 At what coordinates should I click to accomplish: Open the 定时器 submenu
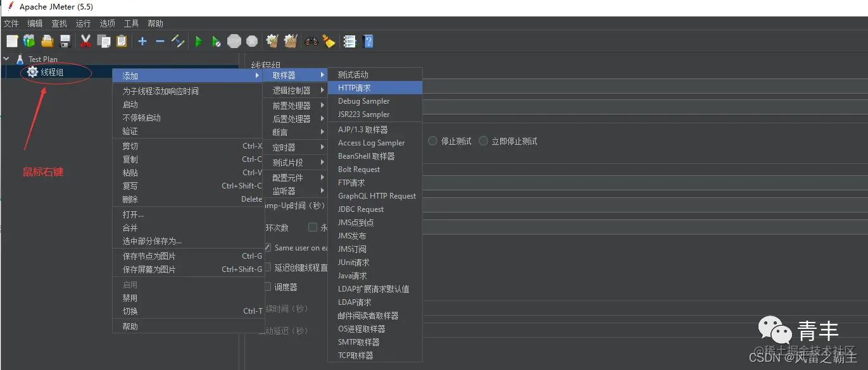pyautogui.click(x=296, y=147)
